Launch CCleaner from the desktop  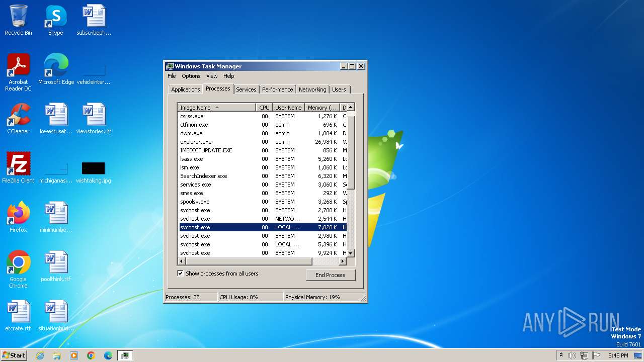[x=18, y=118]
